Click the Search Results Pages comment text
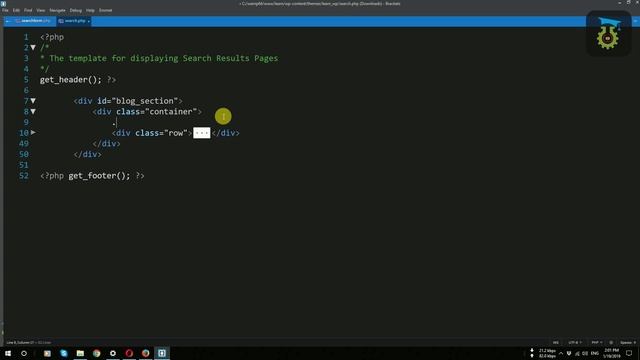Viewport: 640px width, 360px height. (230, 58)
